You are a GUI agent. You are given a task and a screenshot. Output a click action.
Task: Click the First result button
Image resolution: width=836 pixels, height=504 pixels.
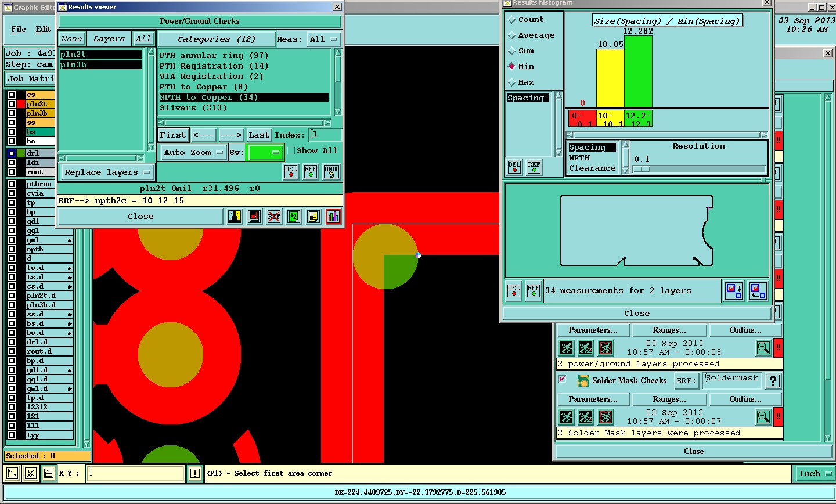pos(173,135)
